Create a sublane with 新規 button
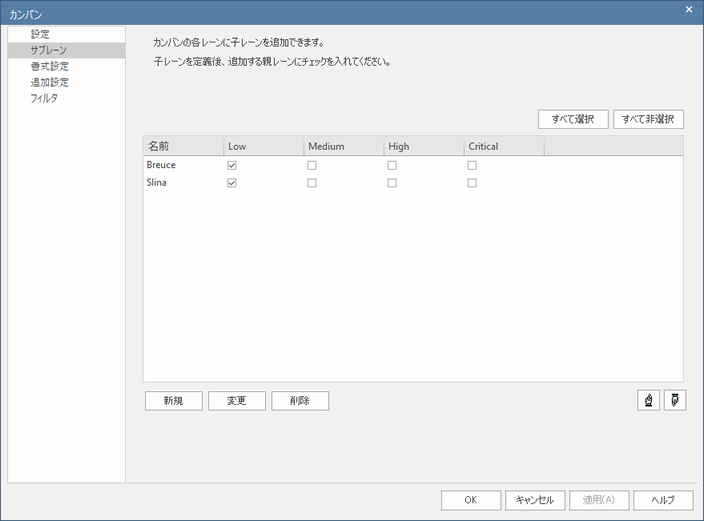 174,400
